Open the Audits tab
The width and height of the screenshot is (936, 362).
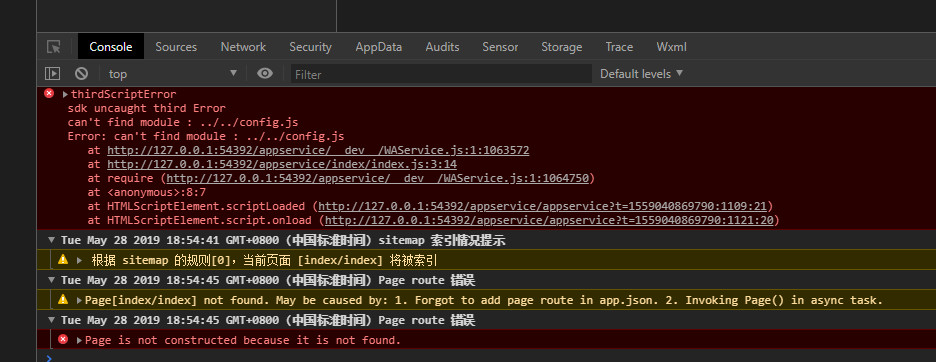point(442,47)
